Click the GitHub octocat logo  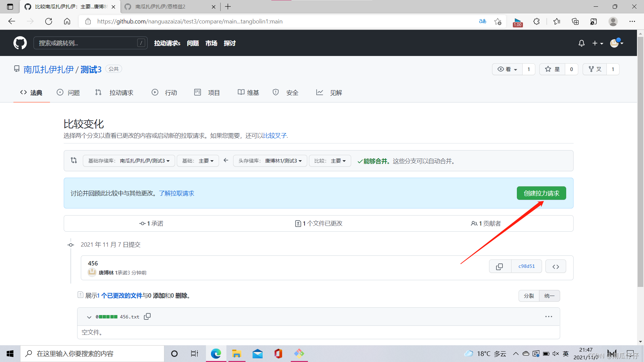[20, 43]
